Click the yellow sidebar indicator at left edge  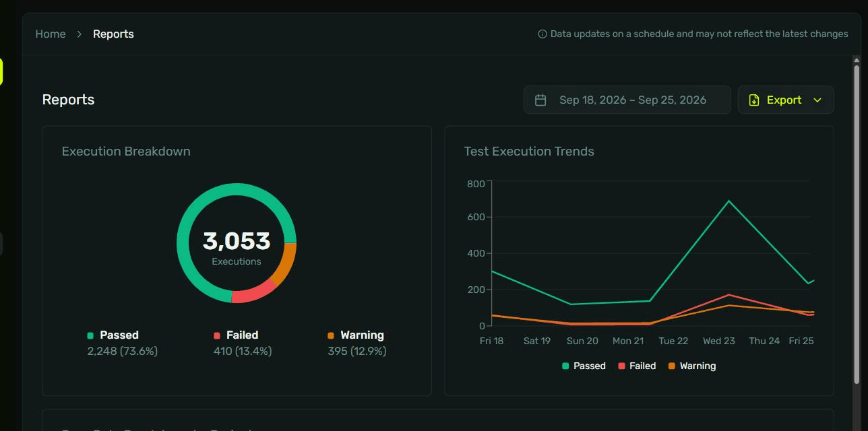(1, 71)
